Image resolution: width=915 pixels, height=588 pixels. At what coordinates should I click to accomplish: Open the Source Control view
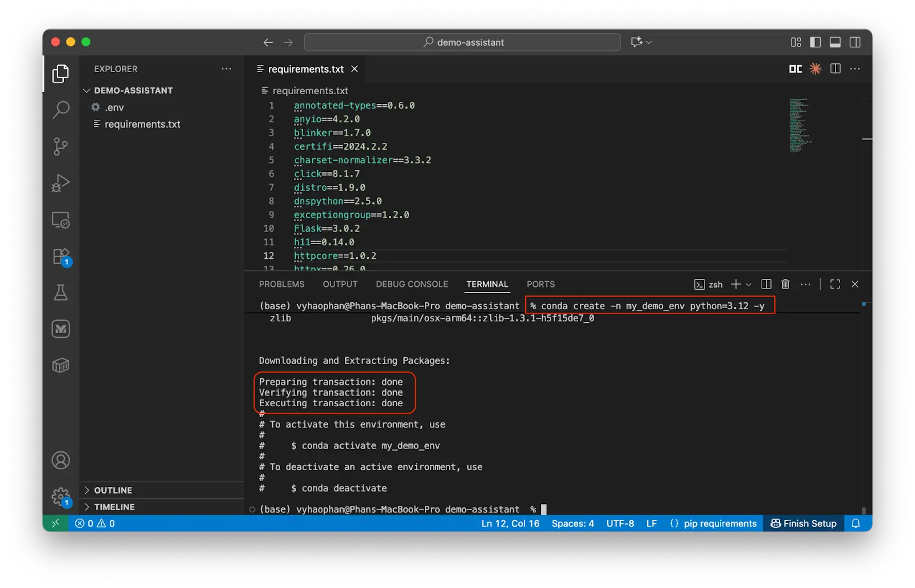coord(61,146)
